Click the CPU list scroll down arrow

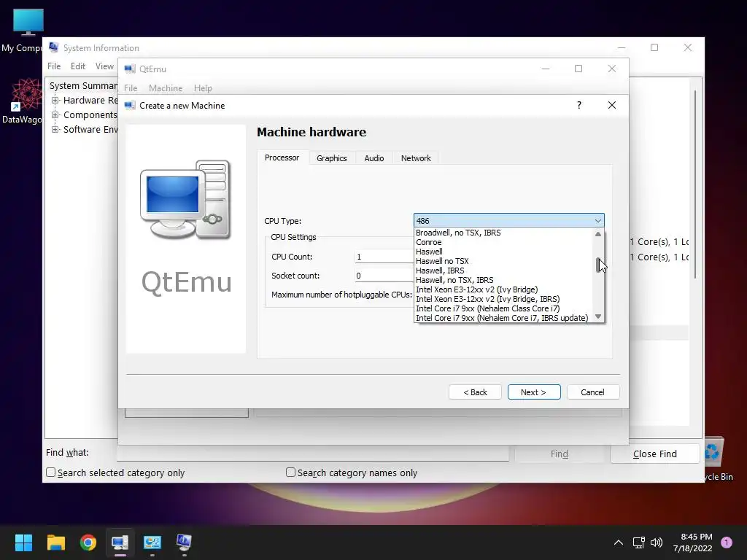click(598, 316)
